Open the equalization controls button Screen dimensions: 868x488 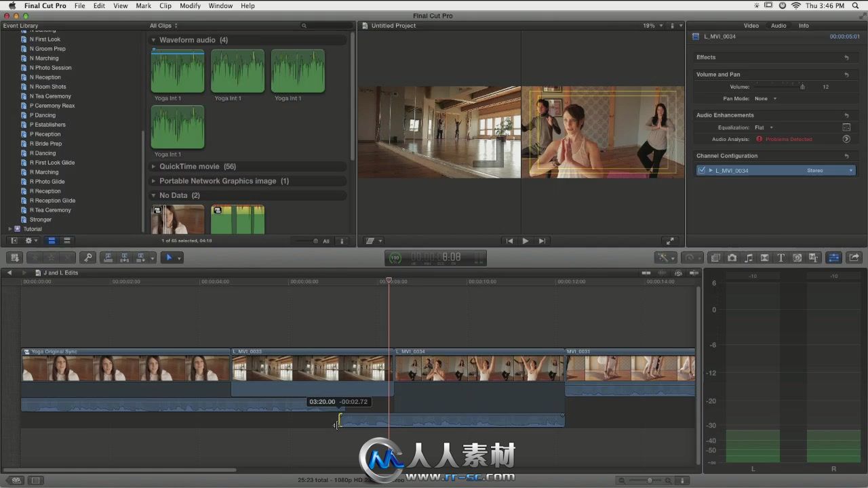coord(846,127)
